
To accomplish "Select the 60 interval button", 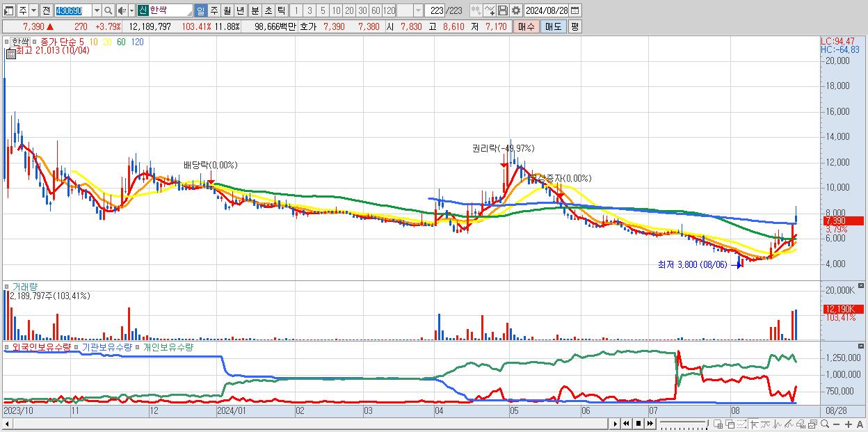I will (x=376, y=10).
